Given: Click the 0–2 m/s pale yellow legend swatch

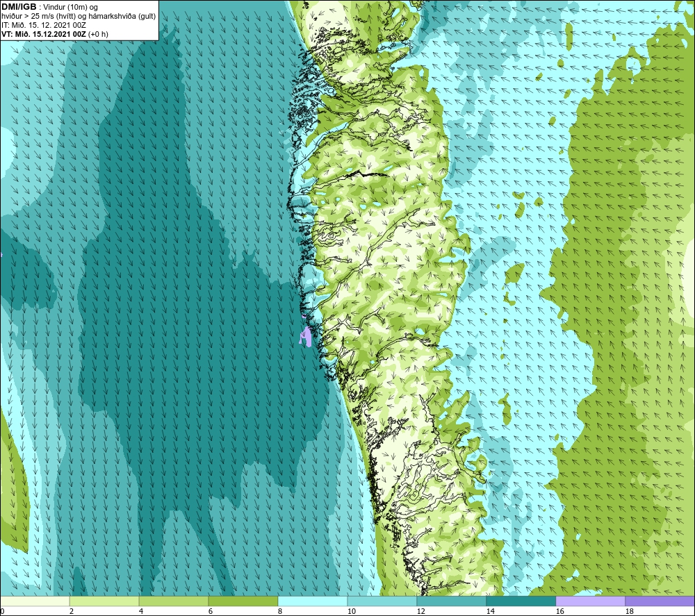Looking at the screenshot, I should coord(35,601).
